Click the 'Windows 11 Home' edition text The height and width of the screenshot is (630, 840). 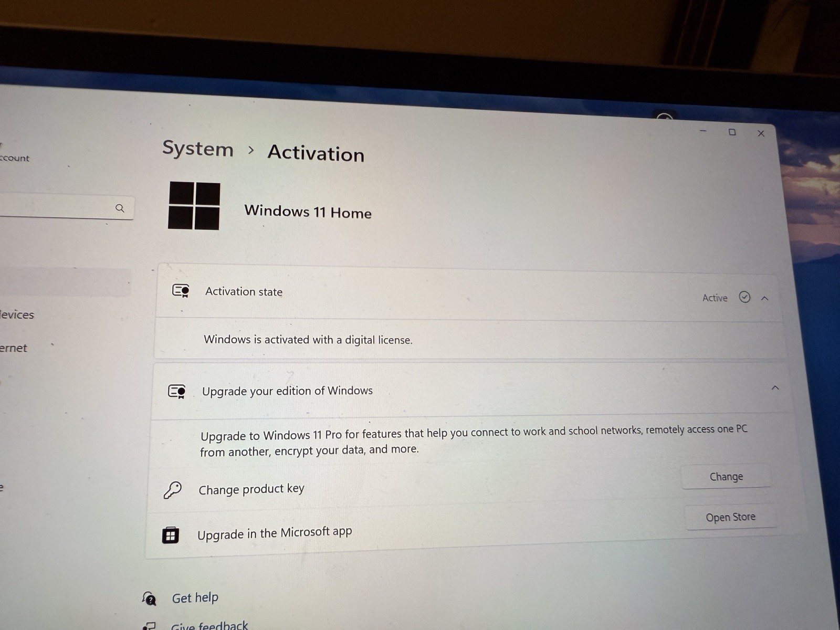click(308, 212)
